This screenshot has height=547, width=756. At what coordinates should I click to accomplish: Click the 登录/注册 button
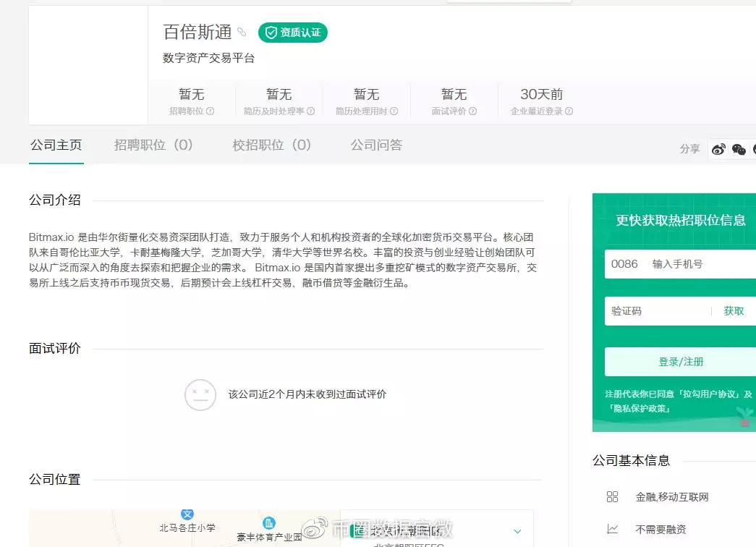680,362
